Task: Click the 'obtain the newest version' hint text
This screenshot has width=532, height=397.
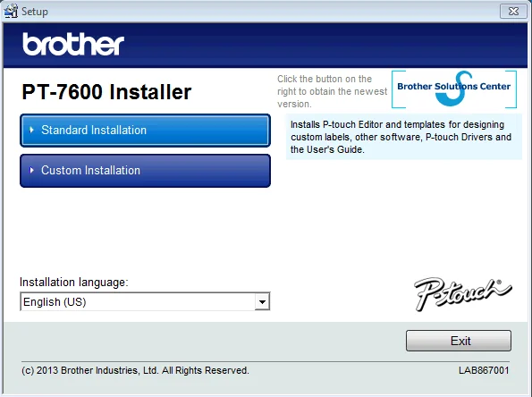Action: tap(332, 91)
